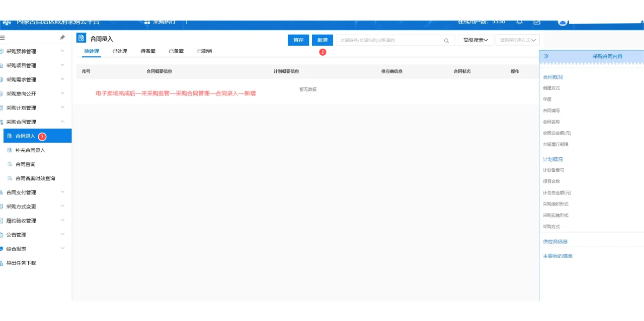The width and height of the screenshot is (644, 321).
Task: Click the 操作 column header
Action: (x=515, y=71)
